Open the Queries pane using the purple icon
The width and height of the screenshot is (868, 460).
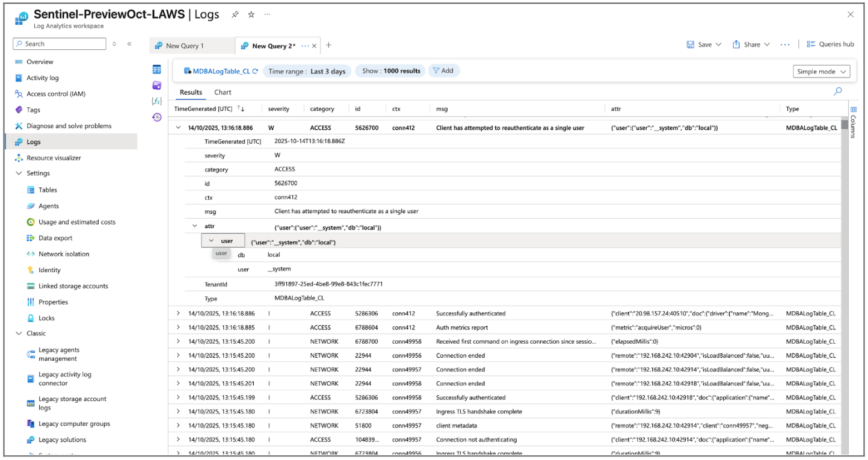click(x=156, y=85)
